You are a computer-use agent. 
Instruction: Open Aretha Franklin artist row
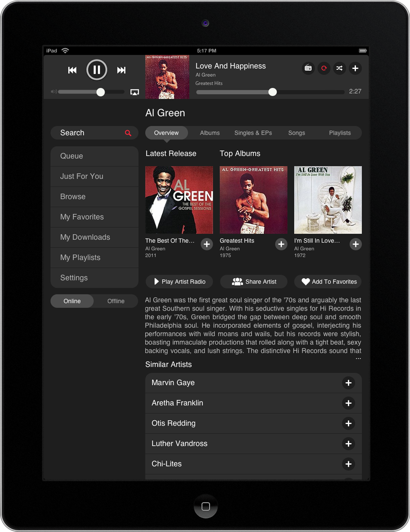pyautogui.click(x=253, y=403)
